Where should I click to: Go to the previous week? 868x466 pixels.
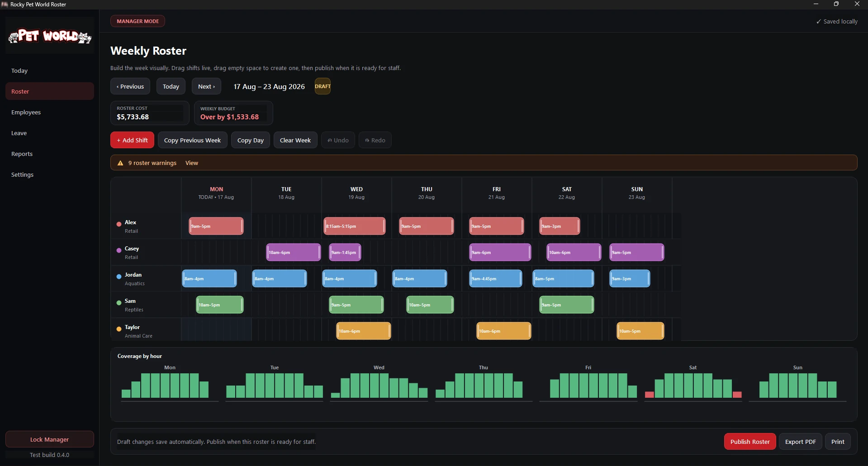(x=130, y=86)
